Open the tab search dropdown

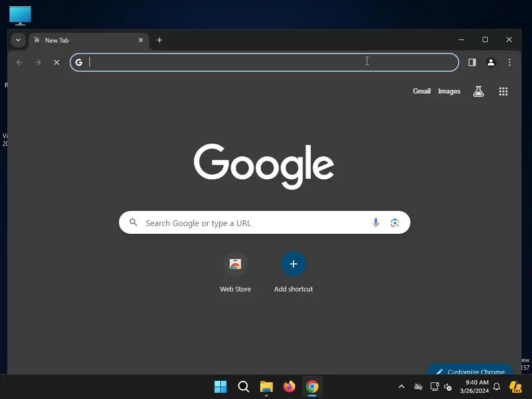pyautogui.click(x=18, y=40)
